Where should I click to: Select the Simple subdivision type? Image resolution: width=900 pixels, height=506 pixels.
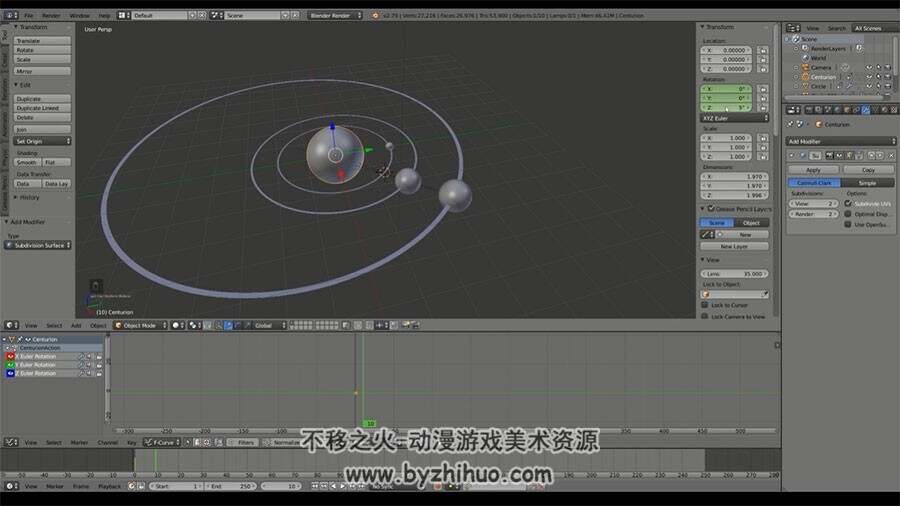(867, 182)
